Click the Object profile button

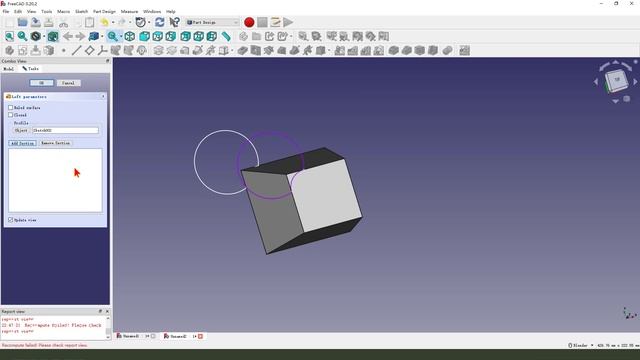21,130
